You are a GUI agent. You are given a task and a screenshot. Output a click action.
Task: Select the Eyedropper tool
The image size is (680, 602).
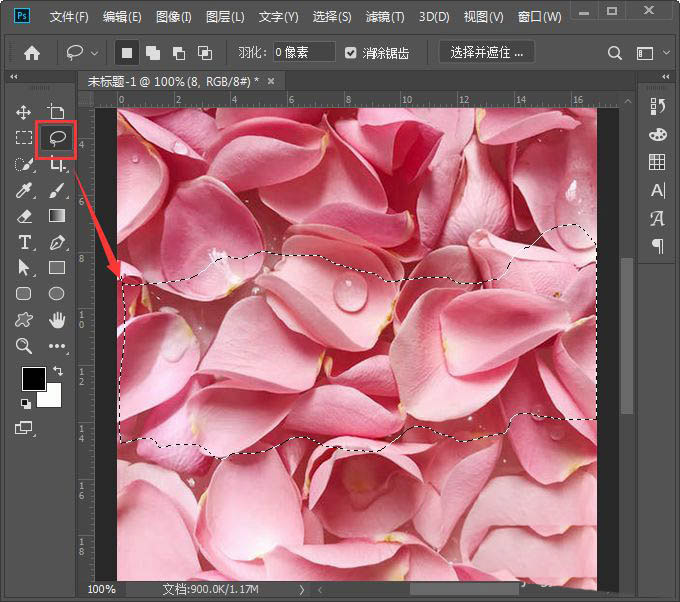point(24,190)
